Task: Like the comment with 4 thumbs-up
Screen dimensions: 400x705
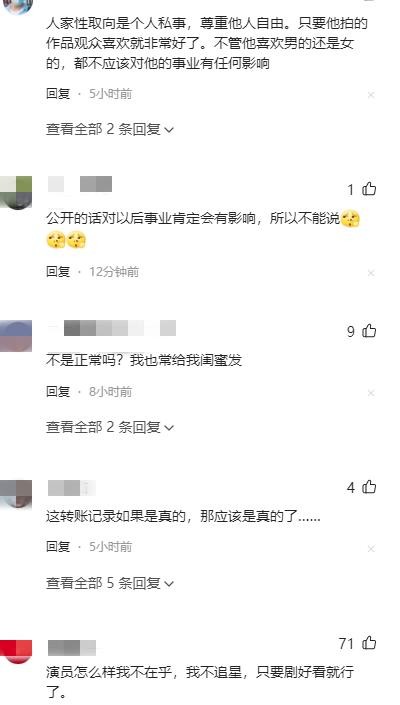Action: [369, 487]
